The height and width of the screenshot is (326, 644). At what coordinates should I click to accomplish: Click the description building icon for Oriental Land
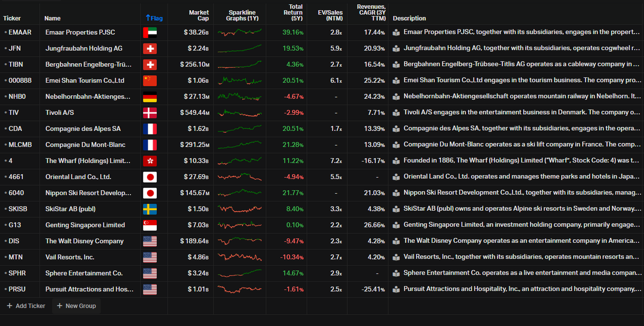pos(396,177)
